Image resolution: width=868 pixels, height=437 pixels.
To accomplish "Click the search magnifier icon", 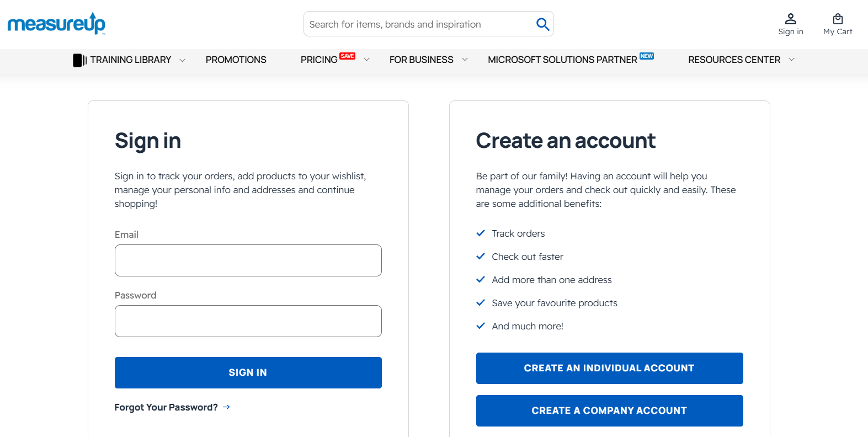I will pos(542,24).
